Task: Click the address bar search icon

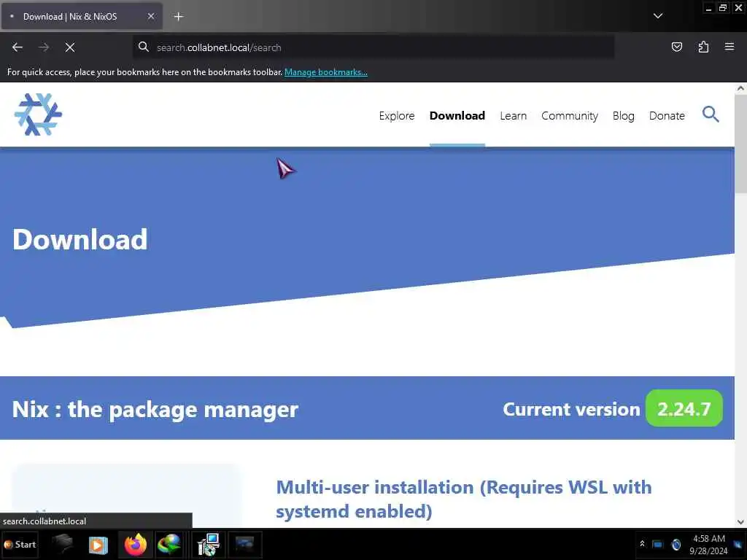Action: click(x=144, y=47)
